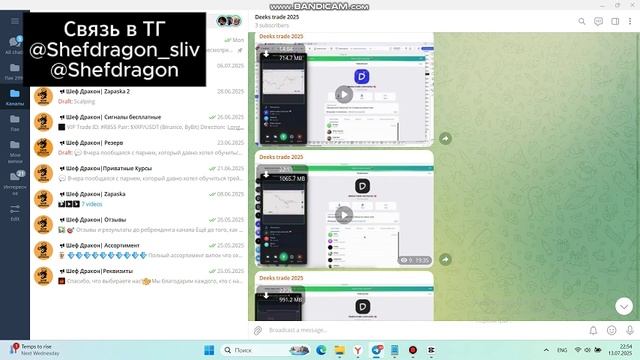This screenshot has height=360, width=640.
Task: Forward the first video post
Action: (x=445, y=139)
